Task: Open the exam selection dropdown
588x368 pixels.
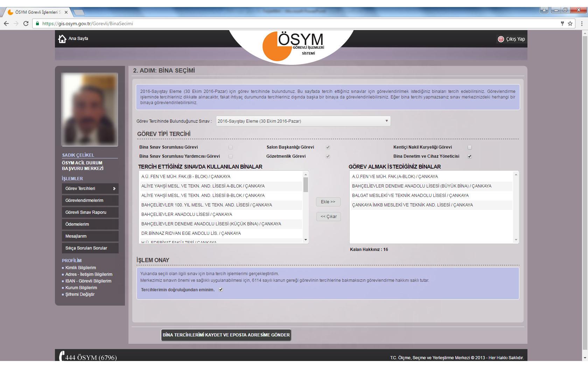Action: click(303, 121)
